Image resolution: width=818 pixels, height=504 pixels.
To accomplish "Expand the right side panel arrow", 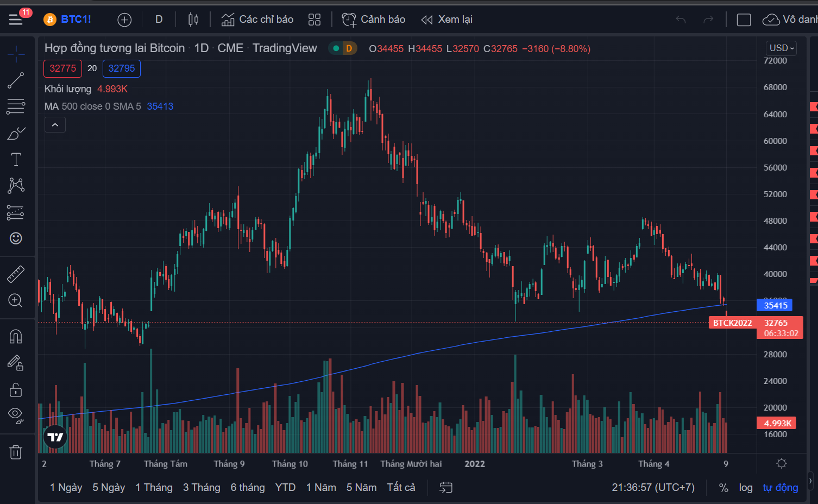I will pyautogui.click(x=810, y=481).
